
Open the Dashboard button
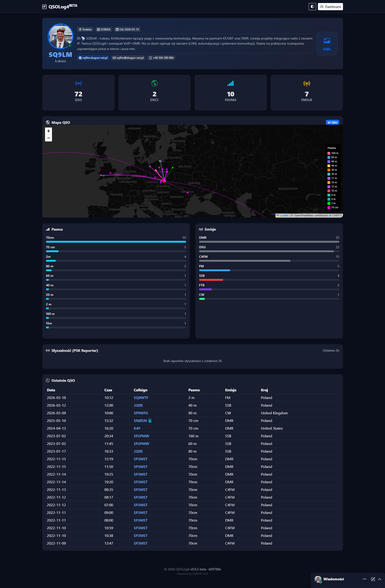[x=330, y=7]
